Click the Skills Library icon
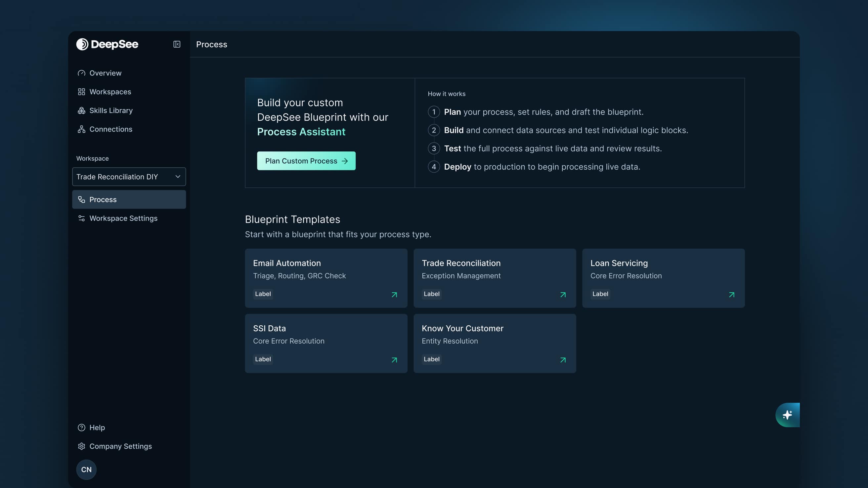Image resolution: width=868 pixels, height=488 pixels. (81, 110)
